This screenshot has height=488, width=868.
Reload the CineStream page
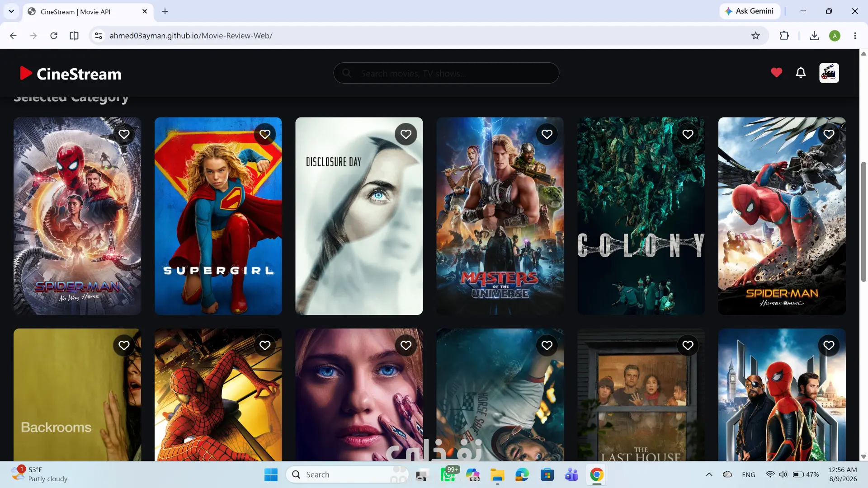click(54, 36)
